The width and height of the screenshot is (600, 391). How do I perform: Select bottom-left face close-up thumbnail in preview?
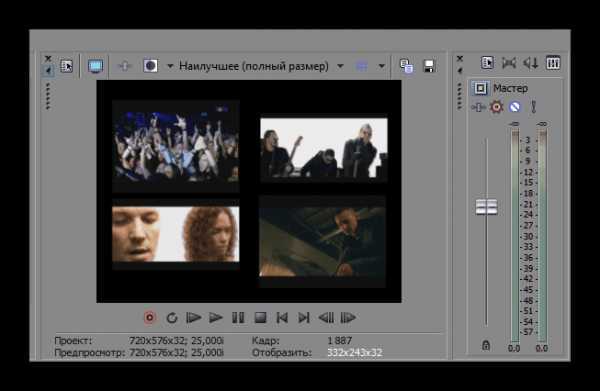pyautogui.click(x=176, y=234)
